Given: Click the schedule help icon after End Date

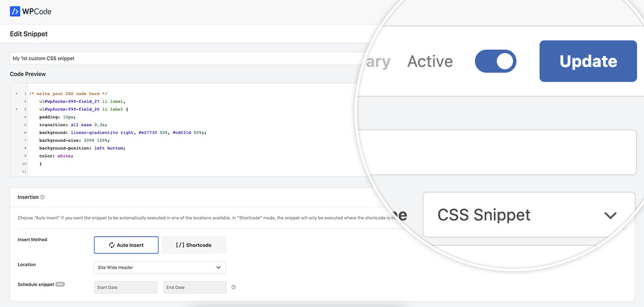Looking at the screenshot, I should tap(234, 287).
